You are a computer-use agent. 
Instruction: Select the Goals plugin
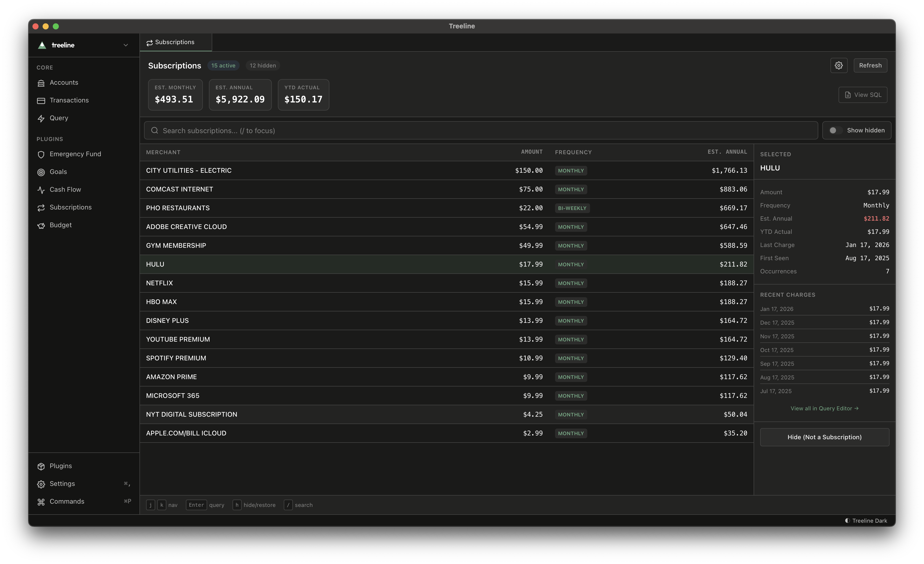pyautogui.click(x=58, y=171)
